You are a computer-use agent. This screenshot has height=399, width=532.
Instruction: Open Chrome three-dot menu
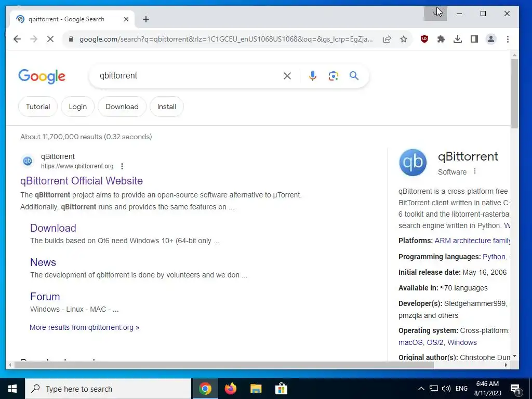coord(508,39)
